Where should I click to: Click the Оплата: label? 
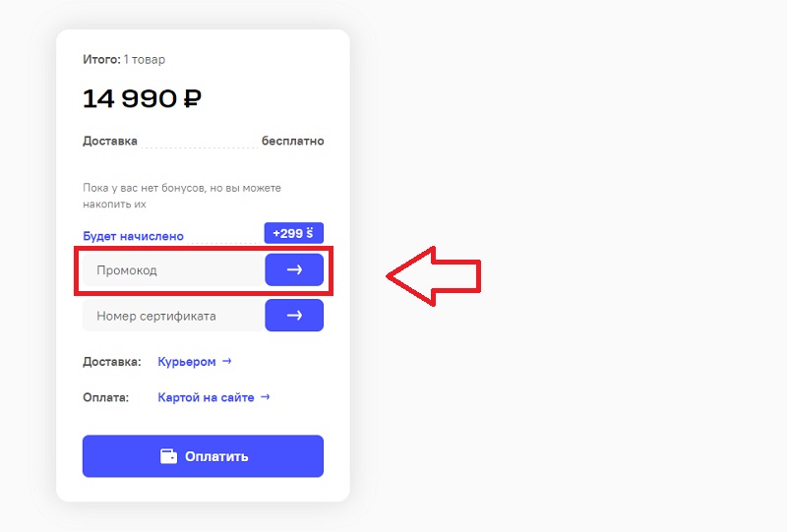click(106, 397)
